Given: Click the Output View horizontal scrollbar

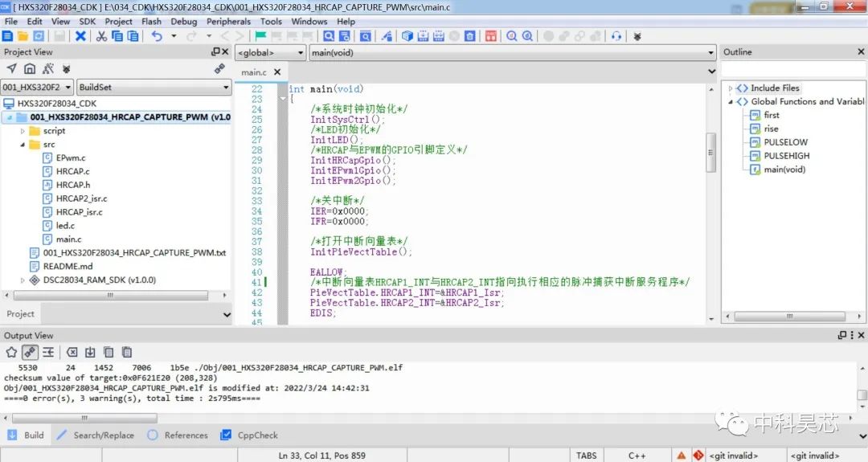Looking at the screenshot, I should coord(84,418).
